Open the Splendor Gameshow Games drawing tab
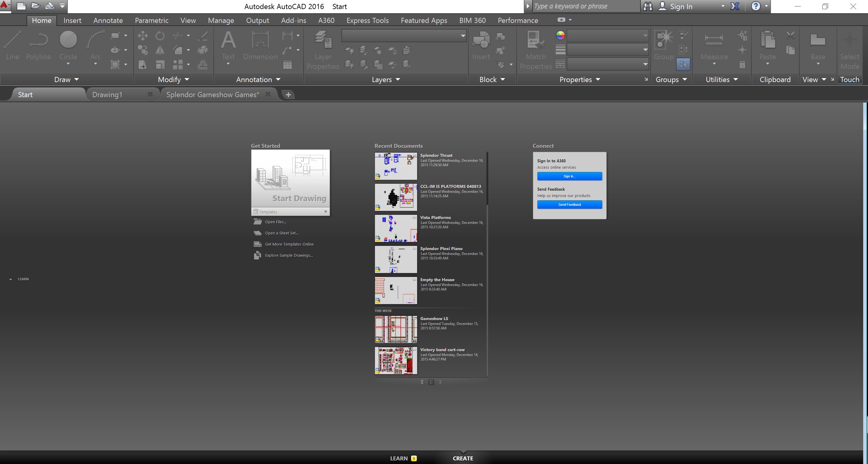The width and height of the screenshot is (868, 464). click(212, 94)
